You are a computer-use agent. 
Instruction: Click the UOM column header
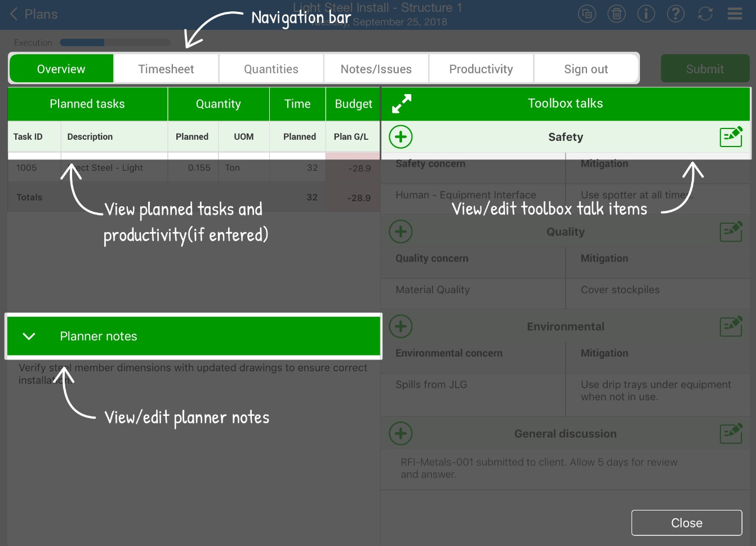tap(244, 136)
